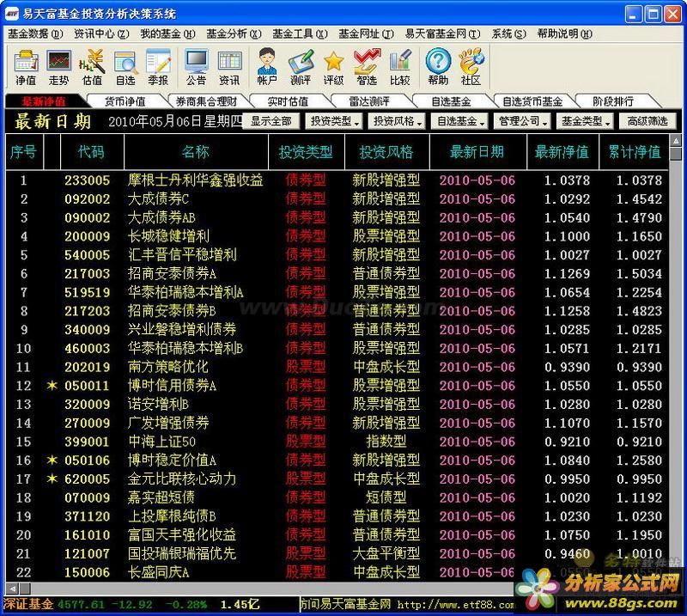Sort by the 代码 column header
Viewport: 687px width, 616px height.
pyautogui.click(x=92, y=152)
